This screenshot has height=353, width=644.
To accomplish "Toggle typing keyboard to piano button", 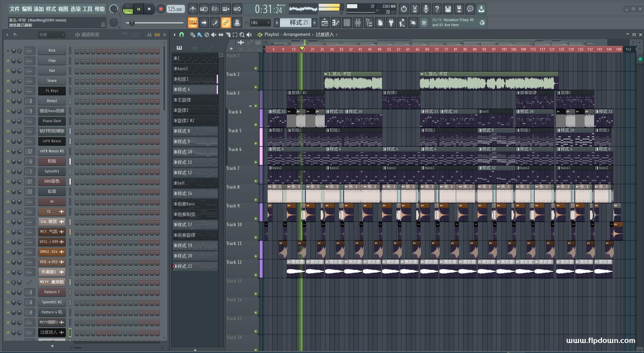I will click(x=193, y=23).
